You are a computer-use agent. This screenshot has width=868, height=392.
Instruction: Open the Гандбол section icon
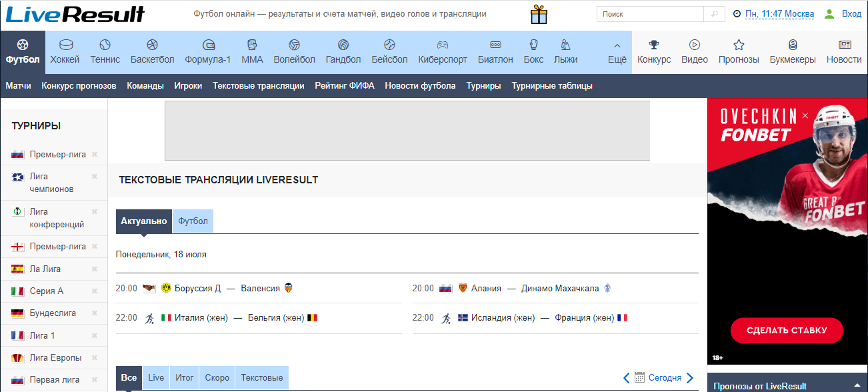click(x=343, y=45)
